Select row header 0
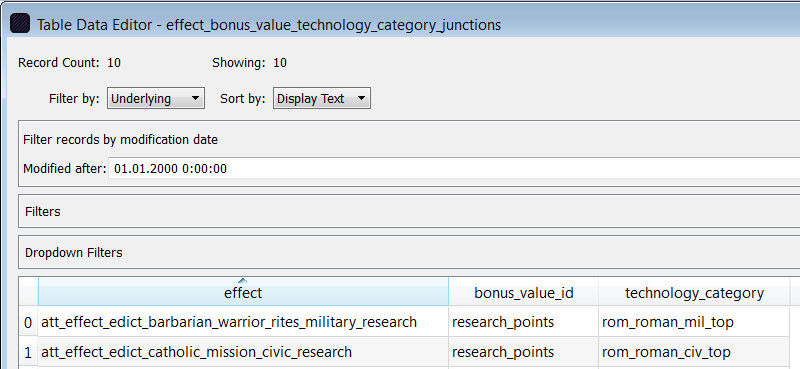This screenshot has width=800, height=369. [28, 322]
